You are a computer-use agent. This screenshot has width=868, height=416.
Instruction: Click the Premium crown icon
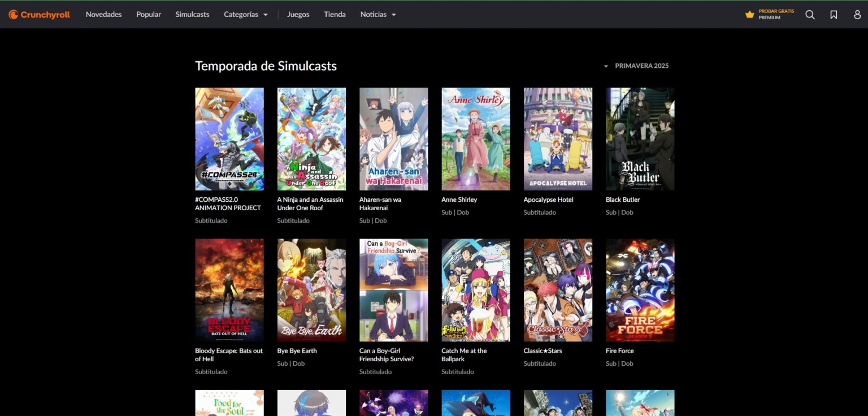(749, 14)
